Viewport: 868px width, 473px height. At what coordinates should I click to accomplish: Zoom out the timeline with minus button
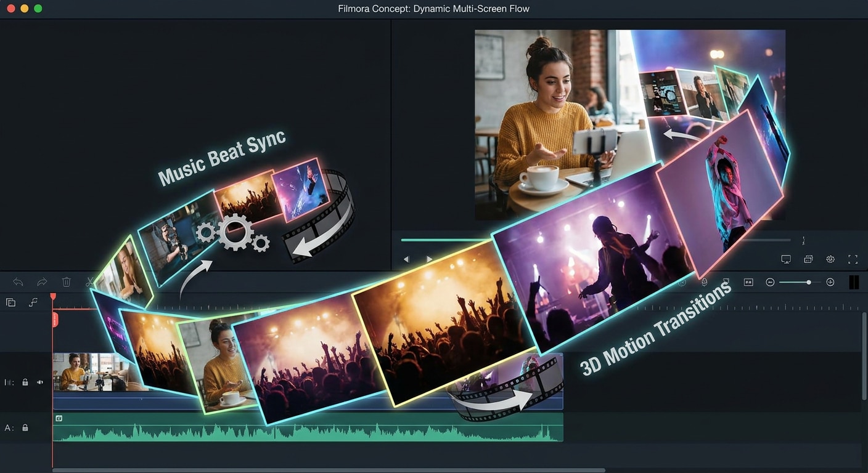click(770, 282)
